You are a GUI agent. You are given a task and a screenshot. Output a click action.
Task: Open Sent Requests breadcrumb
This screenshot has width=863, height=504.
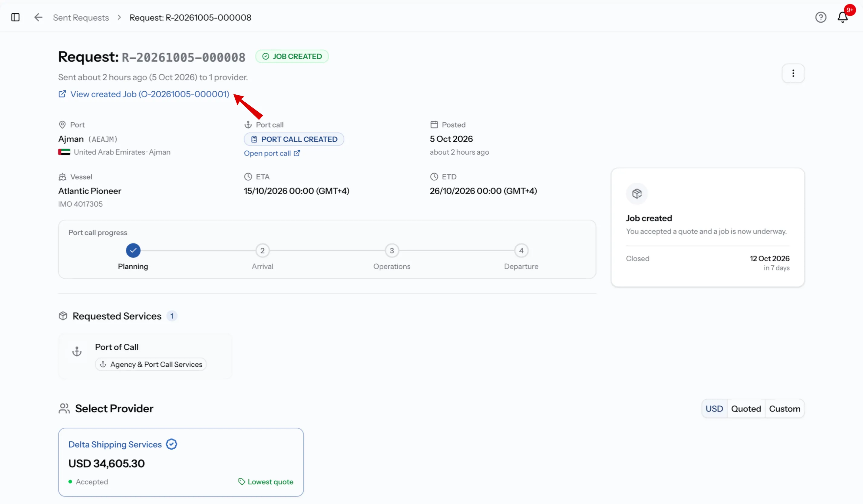pos(81,18)
